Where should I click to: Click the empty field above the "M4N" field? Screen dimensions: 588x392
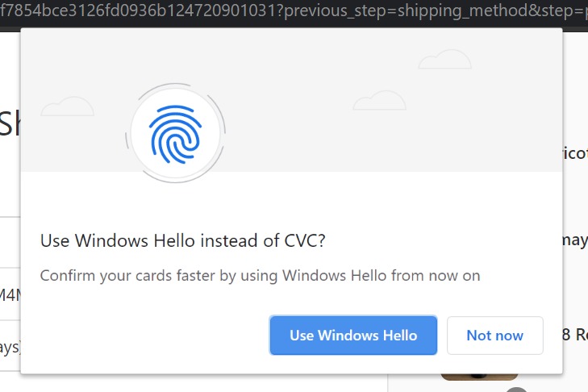pyautogui.click(x=10, y=241)
